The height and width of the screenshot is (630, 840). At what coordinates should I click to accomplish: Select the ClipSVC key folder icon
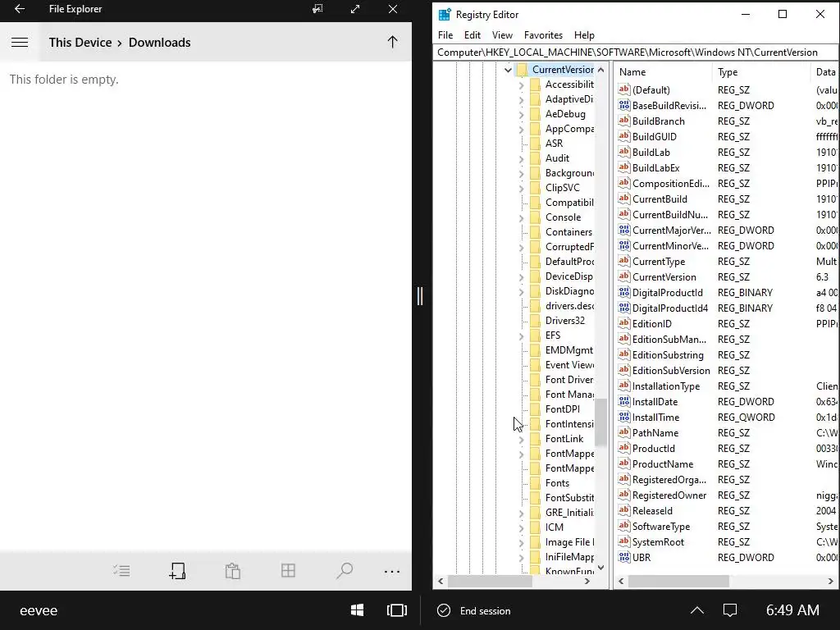535,188
